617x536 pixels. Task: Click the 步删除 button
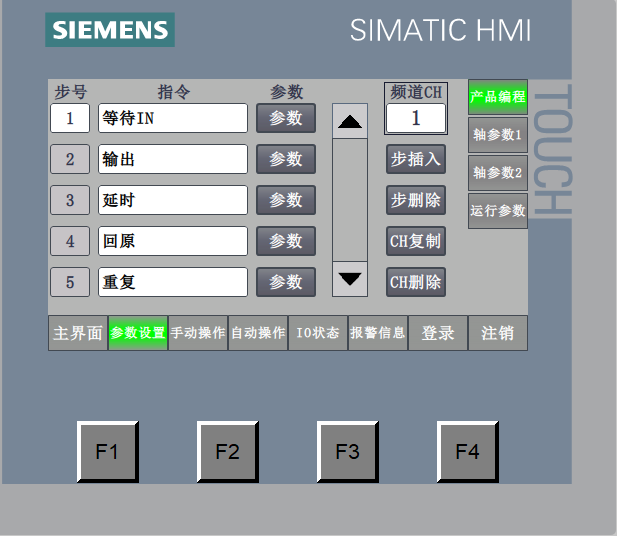415,200
